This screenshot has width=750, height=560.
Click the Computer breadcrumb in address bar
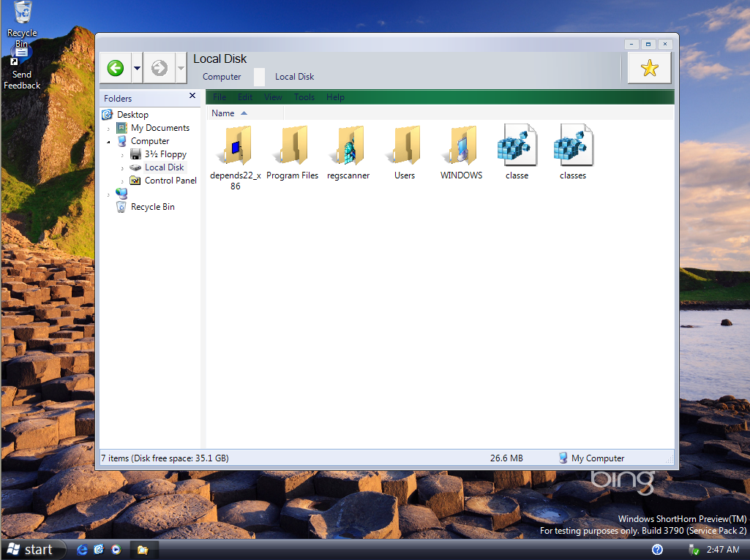point(222,77)
